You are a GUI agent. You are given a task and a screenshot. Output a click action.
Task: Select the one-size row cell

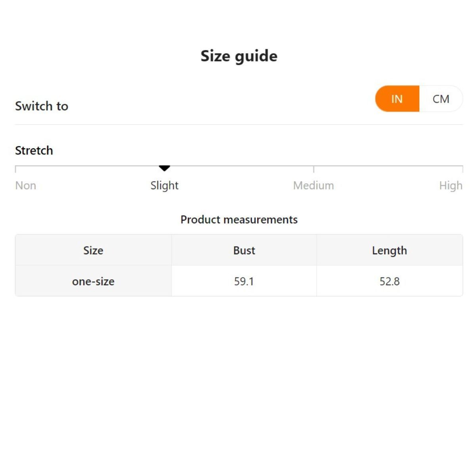click(93, 281)
